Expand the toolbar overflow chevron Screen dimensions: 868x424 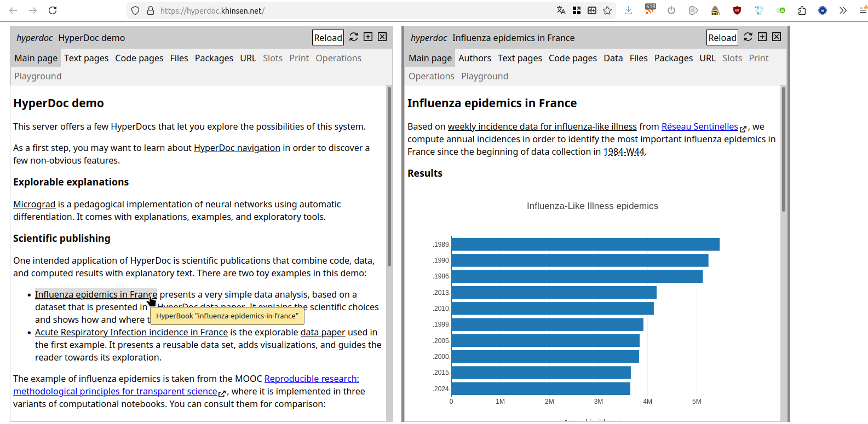tap(843, 10)
